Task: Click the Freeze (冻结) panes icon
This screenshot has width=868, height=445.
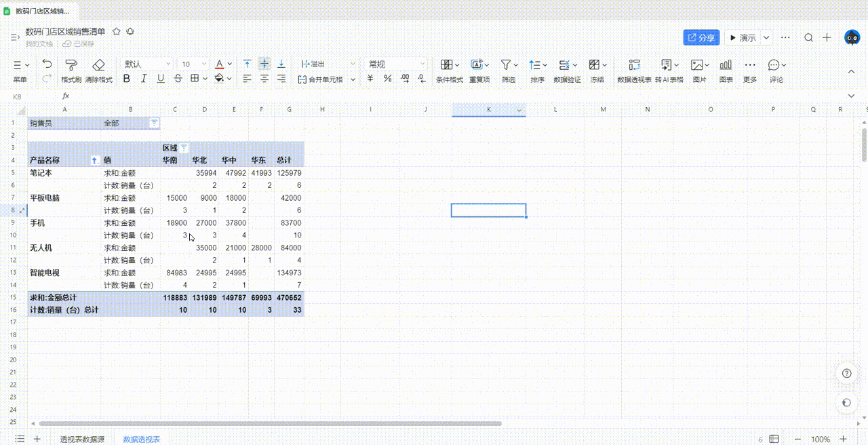Action: pos(594,65)
